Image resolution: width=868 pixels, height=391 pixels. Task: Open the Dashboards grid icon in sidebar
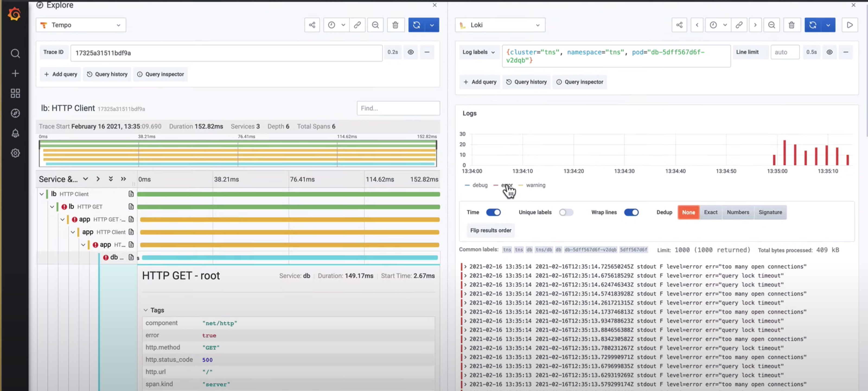[15, 93]
